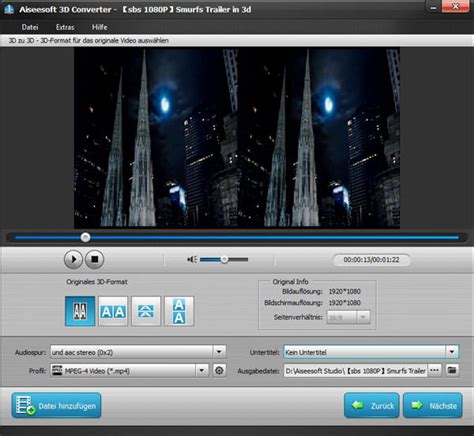Stop the video playback
The height and width of the screenshot is (436, 474).
[x=95, y=259]
